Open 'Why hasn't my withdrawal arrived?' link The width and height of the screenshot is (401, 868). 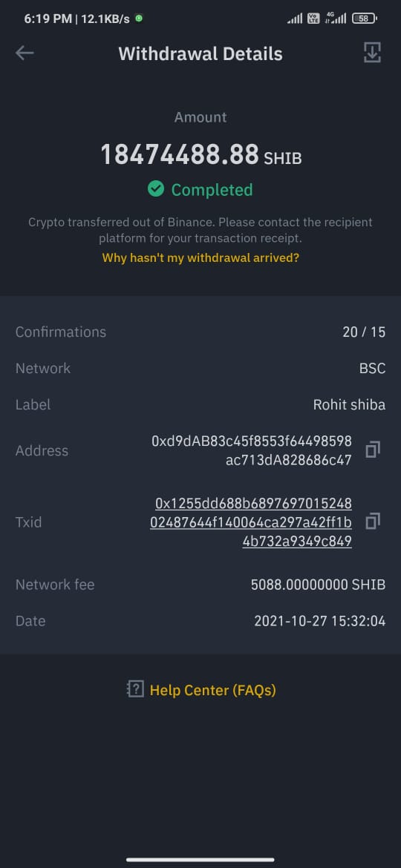pos(200,258)
